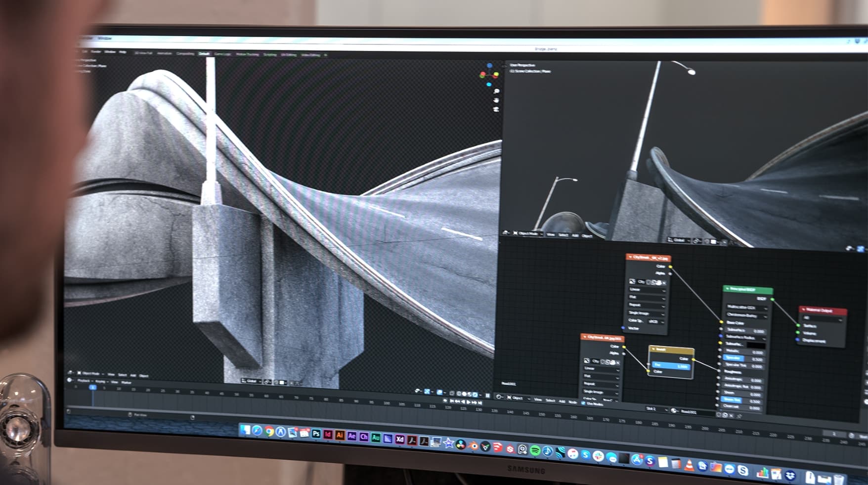Viewport: 868px width, 485px height.
Task: Open the Repeat extension dropdown on upper image node
Action: coord(647,306)
